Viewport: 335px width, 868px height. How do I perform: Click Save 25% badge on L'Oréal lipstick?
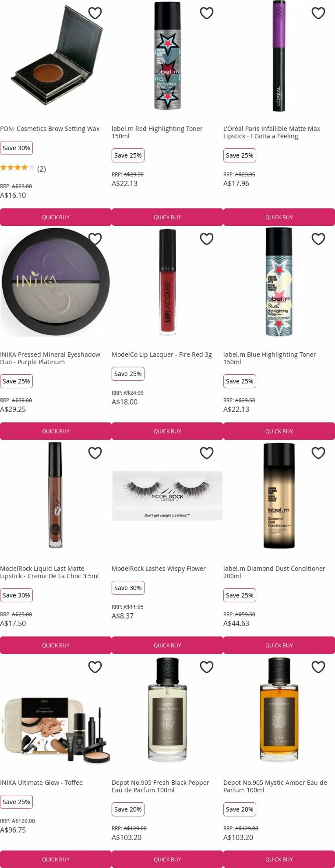click(239, 155)
